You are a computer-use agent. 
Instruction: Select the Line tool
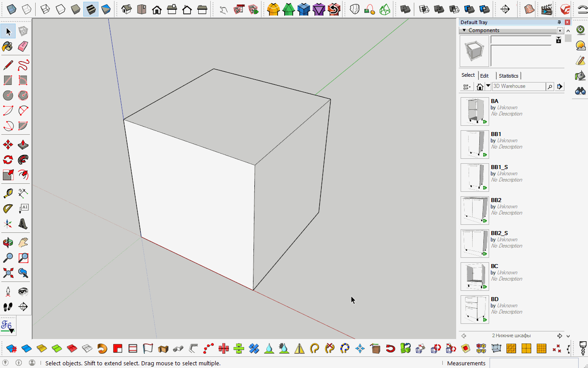(8, 65)
